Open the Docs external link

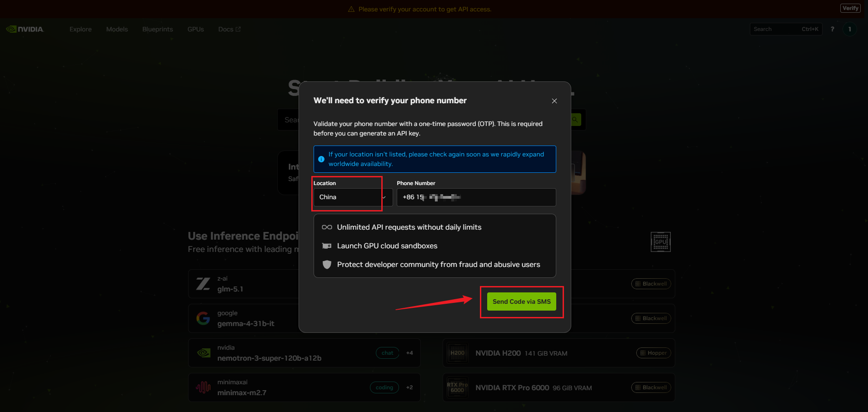pos(229,29)
